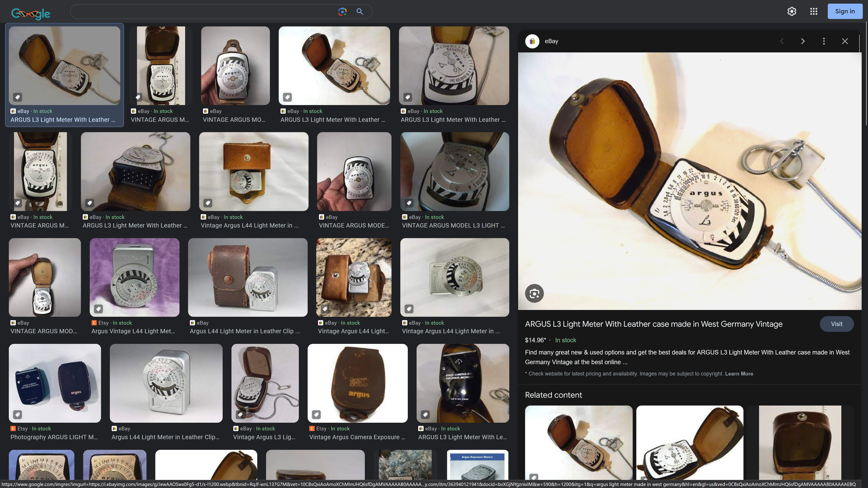This screenshot has height=488, width=868.
Task: Open third related content thumbnail of brown case
Action: click(800, 443)
